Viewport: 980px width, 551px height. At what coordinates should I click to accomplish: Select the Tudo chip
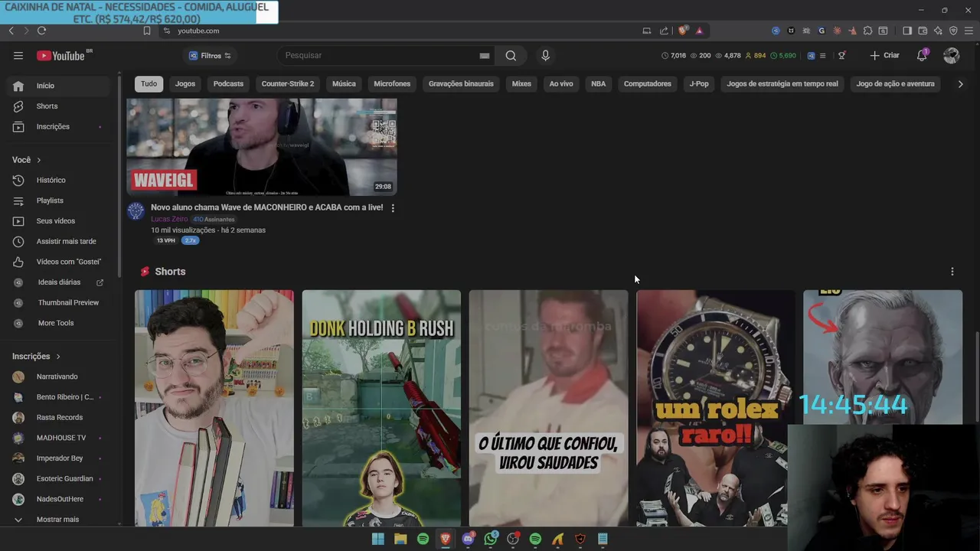point(149,84)
